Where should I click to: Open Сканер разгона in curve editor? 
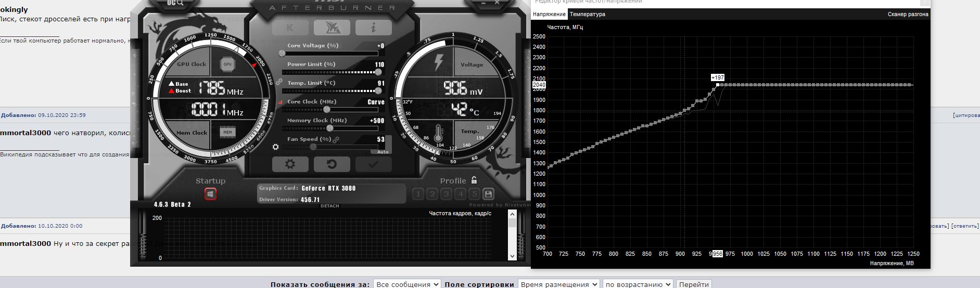pos(908,14)
